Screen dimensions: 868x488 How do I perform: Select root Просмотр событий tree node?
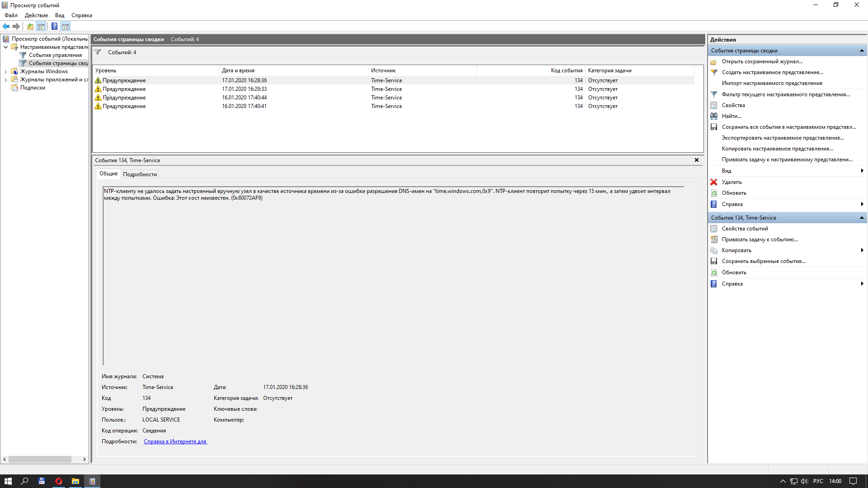[x=50, y=39]
